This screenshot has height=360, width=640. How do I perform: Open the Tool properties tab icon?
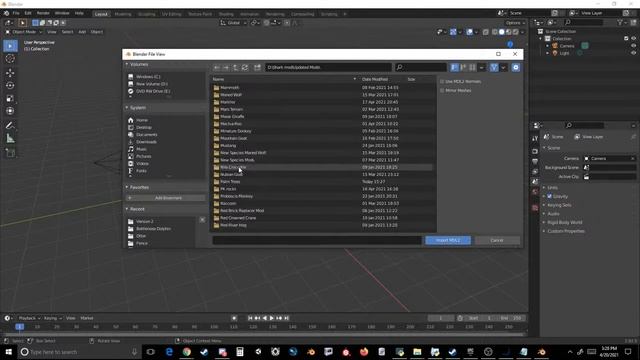coord(535,138)
